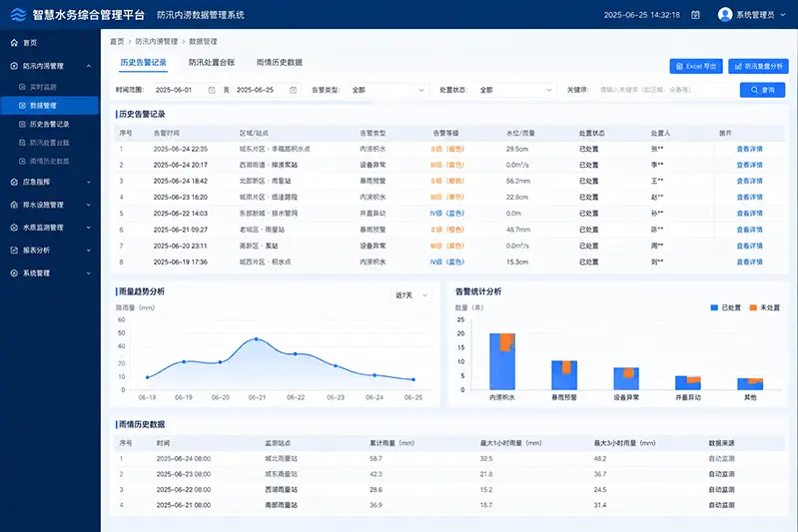Click timestamp 2025-06-21 08:00 in rain history
The image size is (798, 532).
(183, 506)
